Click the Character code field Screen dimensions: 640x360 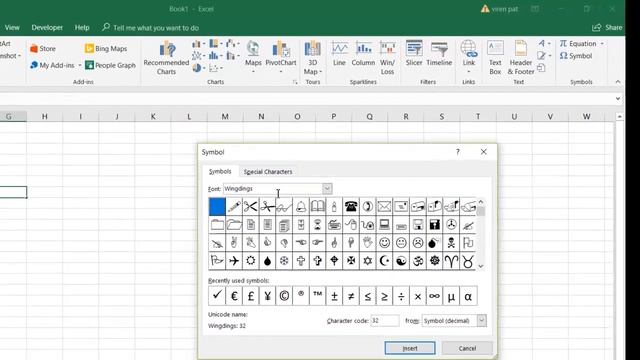coord(385,320)
